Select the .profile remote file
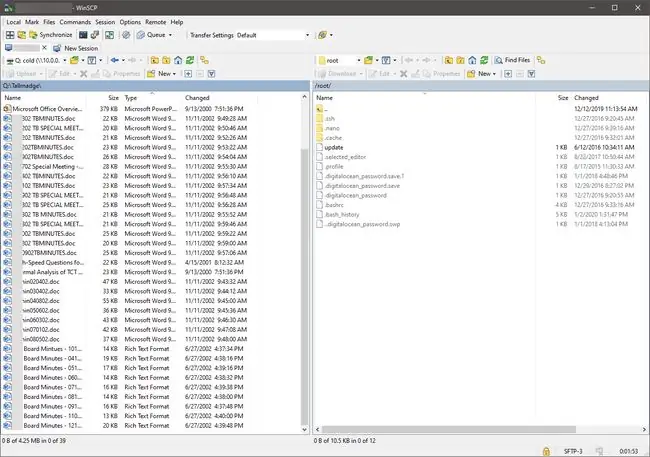This screenshot has width=650, height=457. tap(334, 166)
